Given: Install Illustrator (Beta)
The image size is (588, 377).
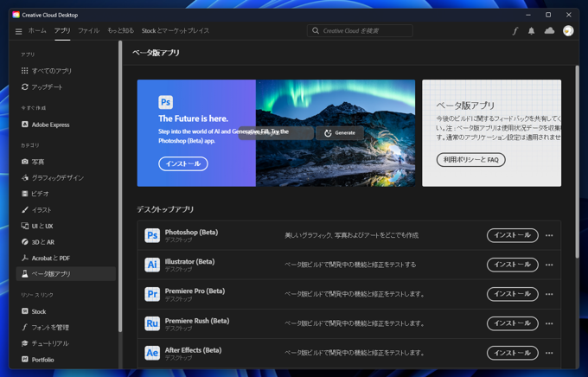Looking at the screenshot, I should pyautogui.click(x=512, y=265).
